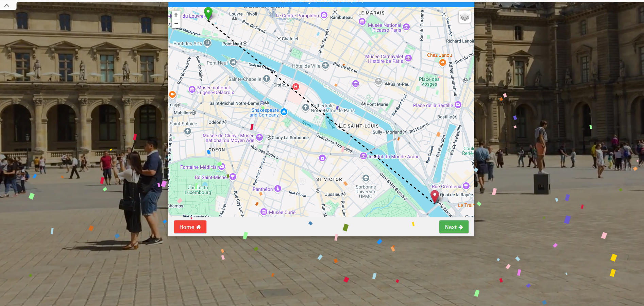Click the Institut du Monde Arabe icon
The width and height of the screenshot is (644, 306).
(x=363, y=156)
